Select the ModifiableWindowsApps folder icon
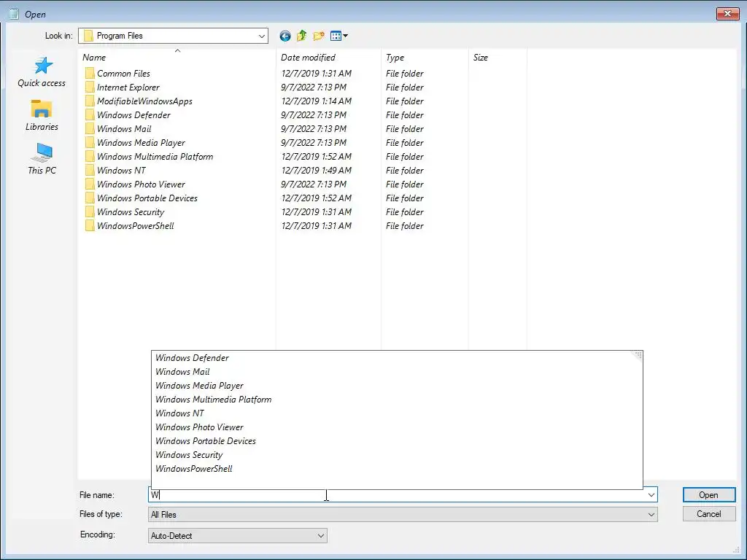This screenshot has width=747, height=560. pyautogui.click(x=90, y=101)
